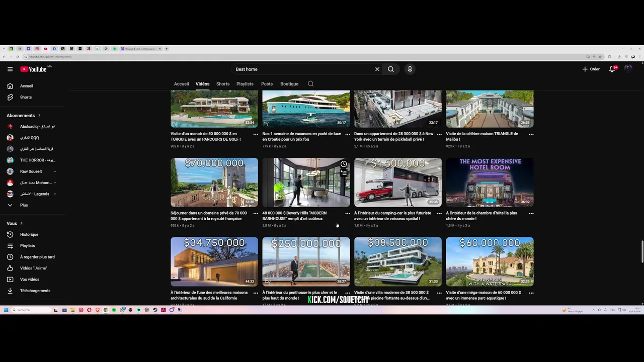Viewport: 644px width, 362px height.
Task: Start voice search with the microphone icon
Action: point(410,69)
